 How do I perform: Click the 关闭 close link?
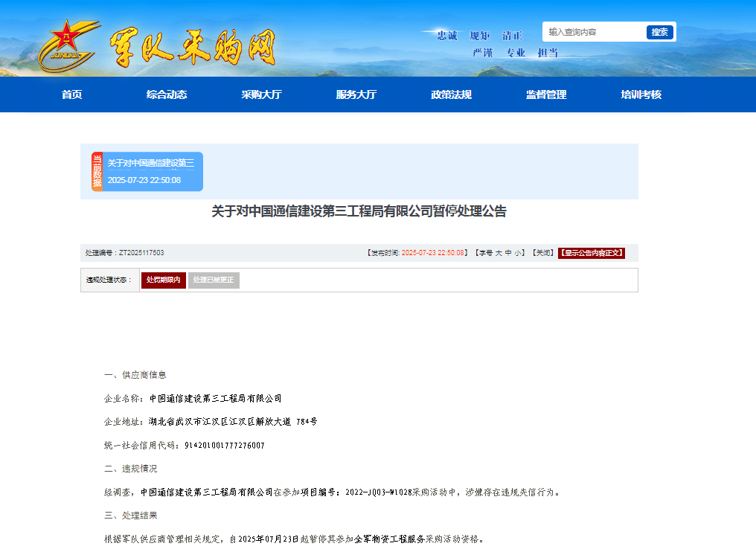click(543, 253)
